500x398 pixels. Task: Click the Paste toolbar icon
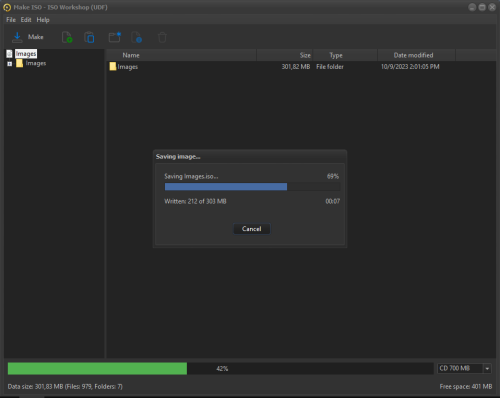point(89,37)
